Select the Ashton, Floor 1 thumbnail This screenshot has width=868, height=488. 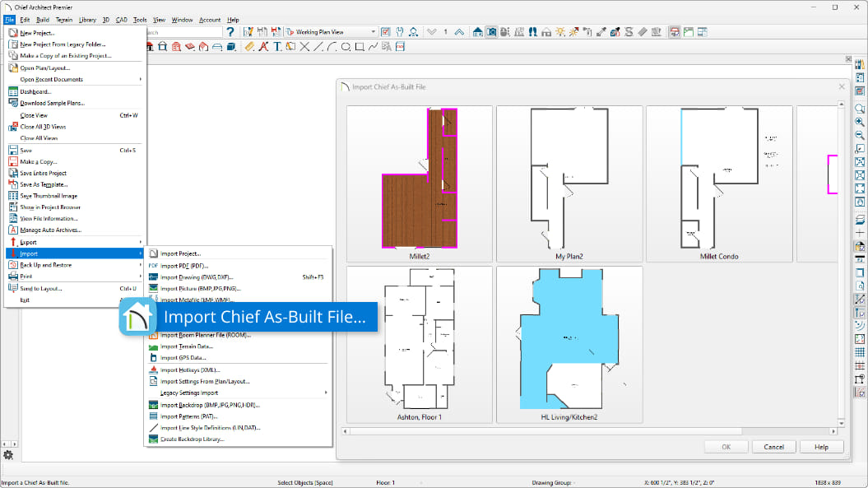419,345
